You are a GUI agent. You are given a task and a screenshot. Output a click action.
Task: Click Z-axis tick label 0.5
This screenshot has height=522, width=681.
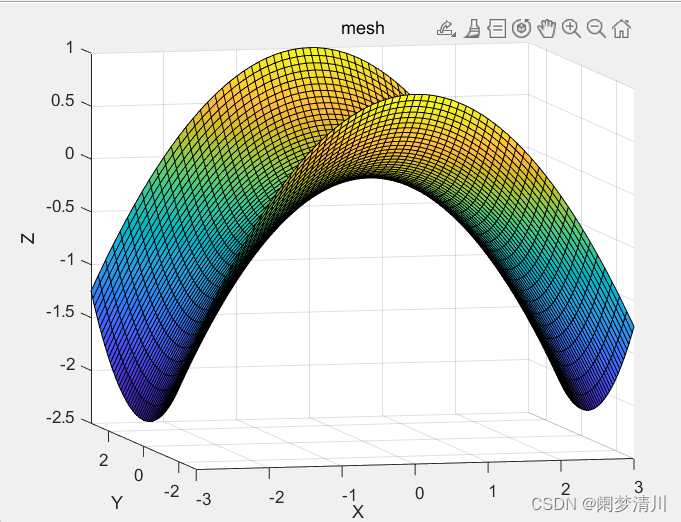63,101
